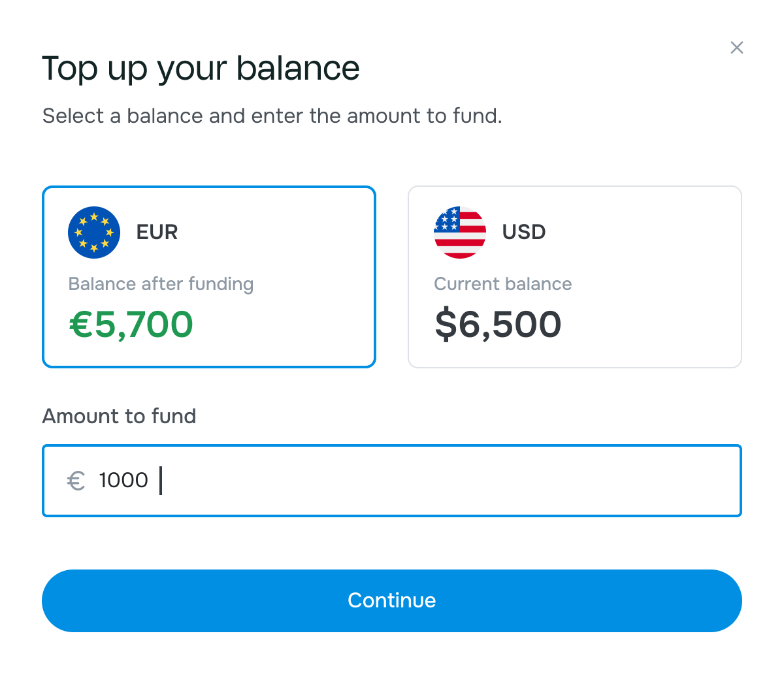784x674 pixels.
Task: Open the EUR balance option
Action: 209,277
